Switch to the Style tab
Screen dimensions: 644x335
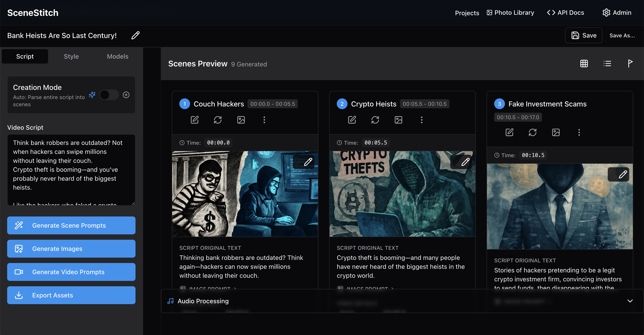click(x=71, y=56)
